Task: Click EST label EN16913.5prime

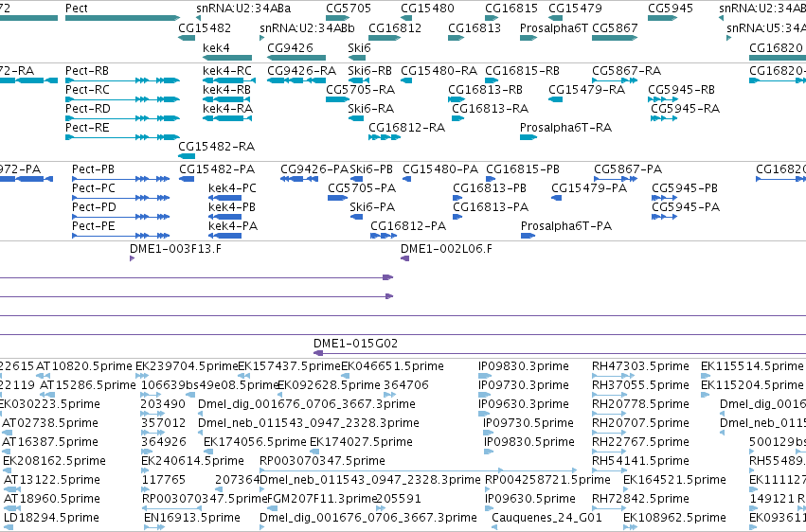Action: [x=191, y=518]
